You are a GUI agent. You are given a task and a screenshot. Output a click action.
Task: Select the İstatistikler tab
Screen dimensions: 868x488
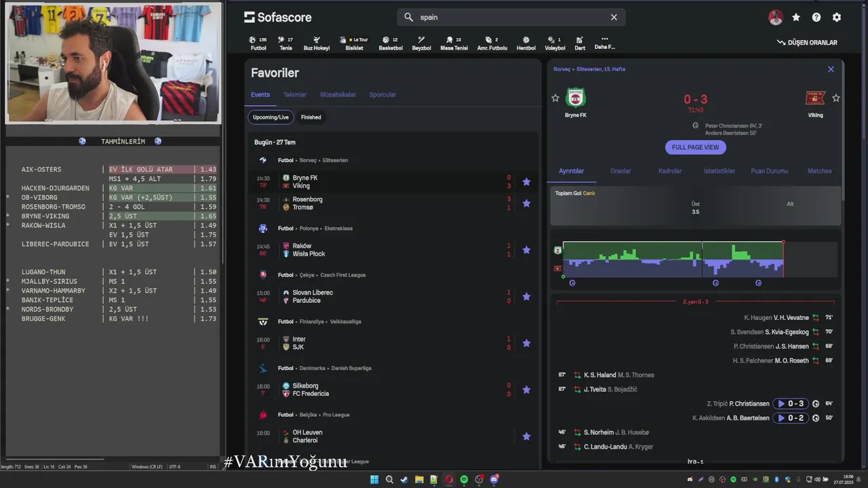719,171
